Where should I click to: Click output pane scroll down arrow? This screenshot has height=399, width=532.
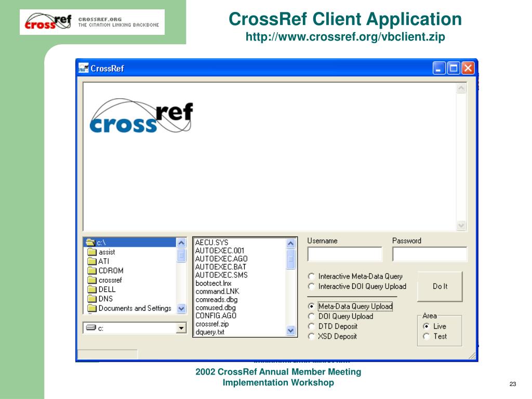coord(461,225)
